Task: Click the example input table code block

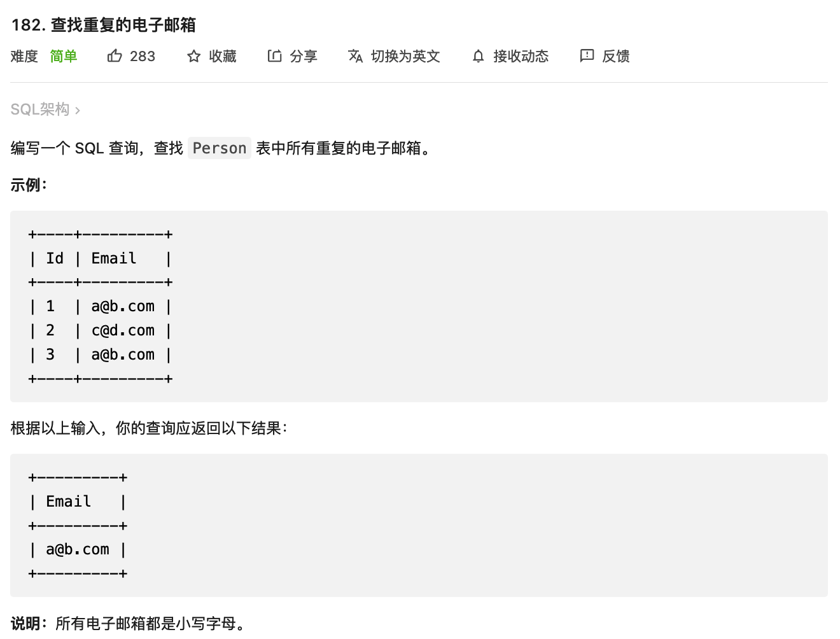Action: point(419,306)
